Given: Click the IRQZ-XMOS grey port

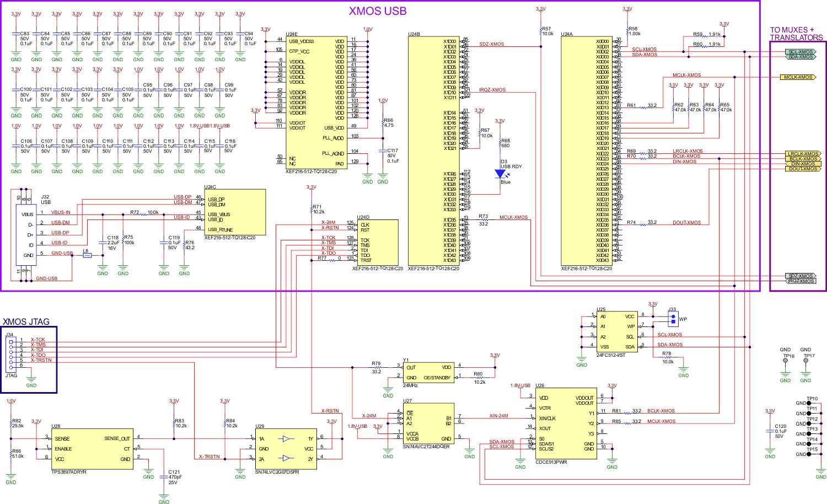Looking at the screenshot, I should pos(801,281).
